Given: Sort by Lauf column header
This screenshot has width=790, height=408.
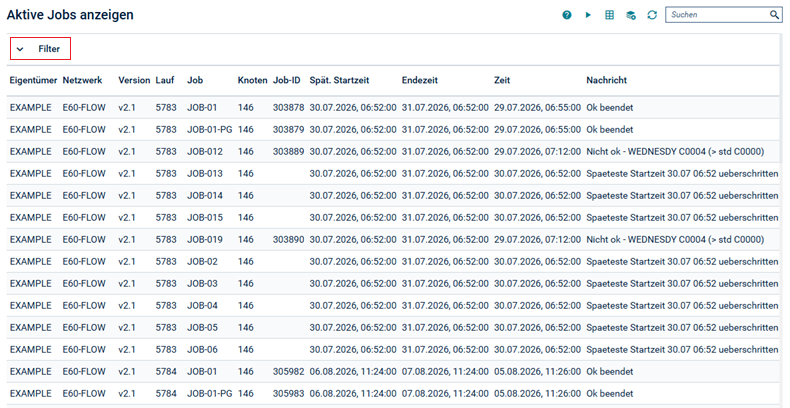Looking at the screenshot, I should [x=165, y=80].
